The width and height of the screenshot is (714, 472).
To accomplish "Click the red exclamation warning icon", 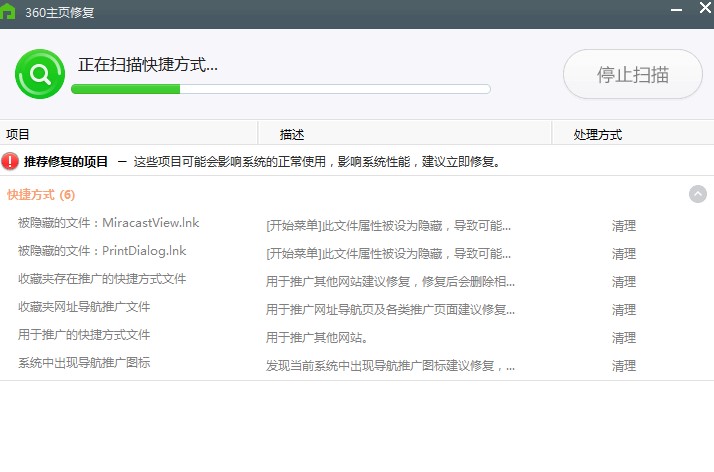I will click(x=10, y=161).
